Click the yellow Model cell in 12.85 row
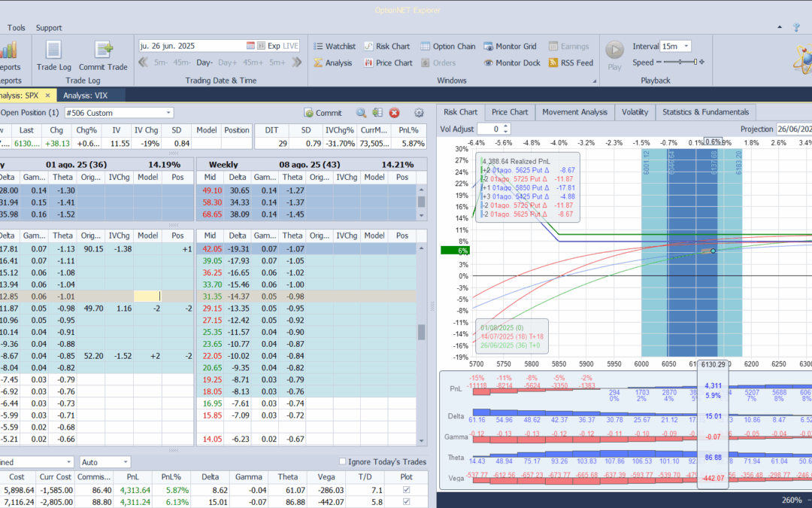Viewport: 812px width, 508px height. pos(147,297)
